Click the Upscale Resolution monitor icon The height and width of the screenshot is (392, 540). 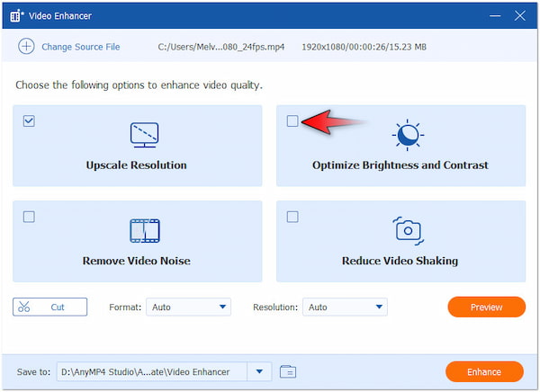(144, 135)
